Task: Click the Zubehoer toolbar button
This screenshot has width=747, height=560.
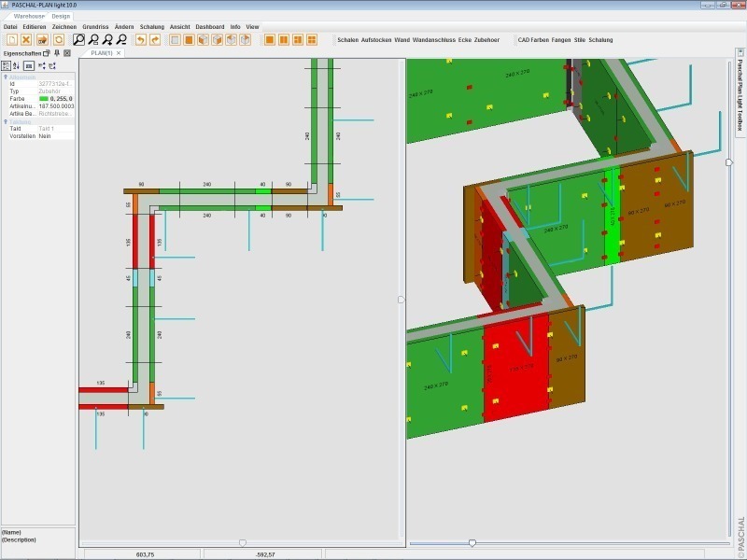Action: click(486, 40)
